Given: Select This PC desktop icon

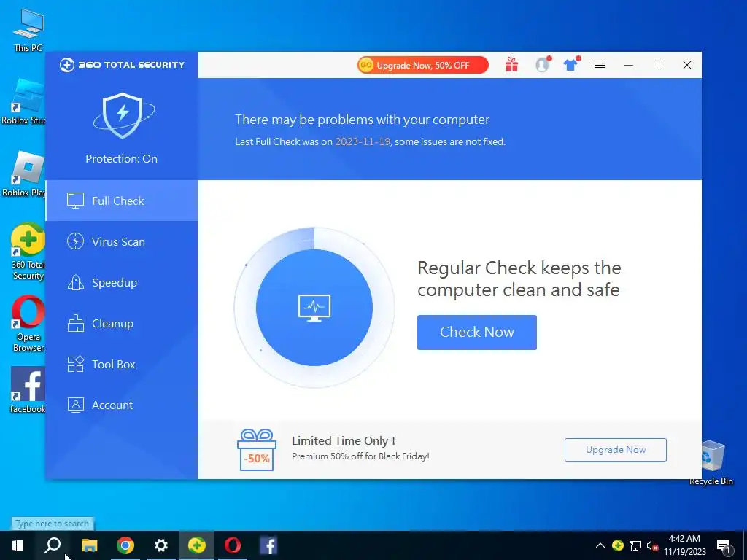Looking at the screenshot, I should point(28,31).
